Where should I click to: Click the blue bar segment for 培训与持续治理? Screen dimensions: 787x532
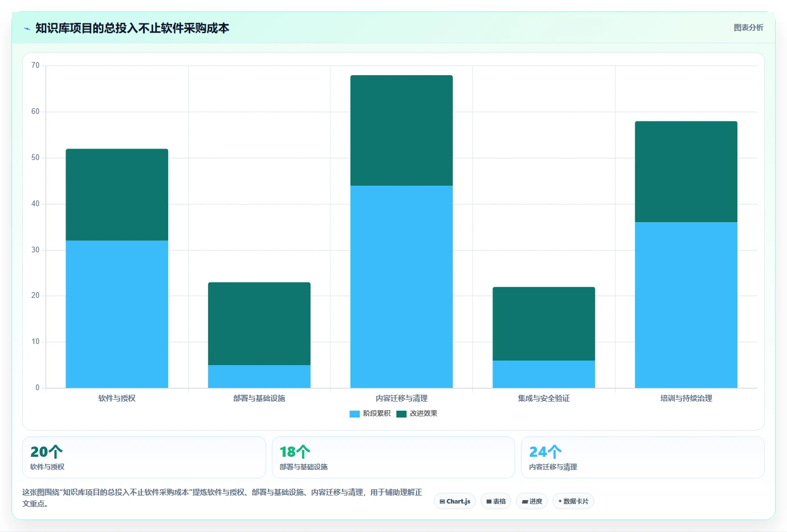tap(686, 305)
